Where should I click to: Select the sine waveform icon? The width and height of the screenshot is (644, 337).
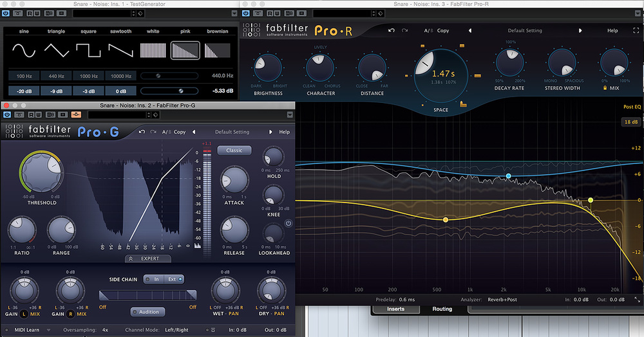click(x=24, y=50)
